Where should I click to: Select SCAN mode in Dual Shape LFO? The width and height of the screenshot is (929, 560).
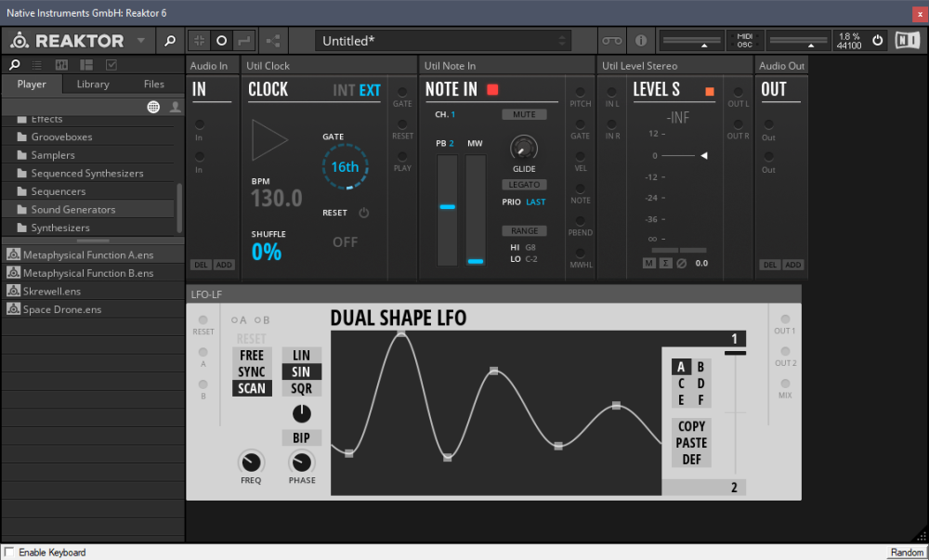tap(252, 388)
